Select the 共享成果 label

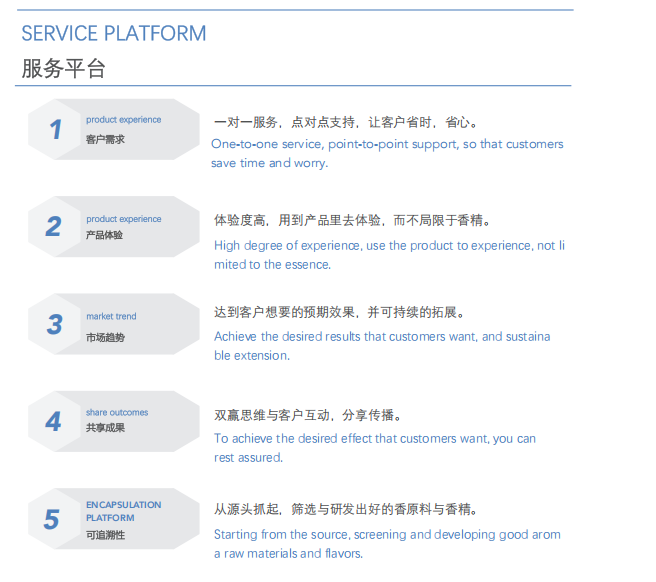pos(105,428)
